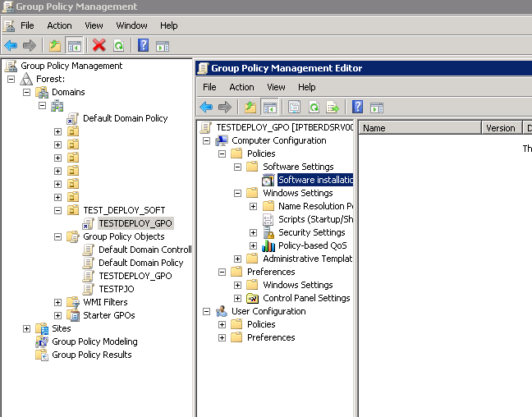Select Group Policy Modeling node
This screenshot has width=532, height=417.
pyautogui.click(x=94, y=341)
